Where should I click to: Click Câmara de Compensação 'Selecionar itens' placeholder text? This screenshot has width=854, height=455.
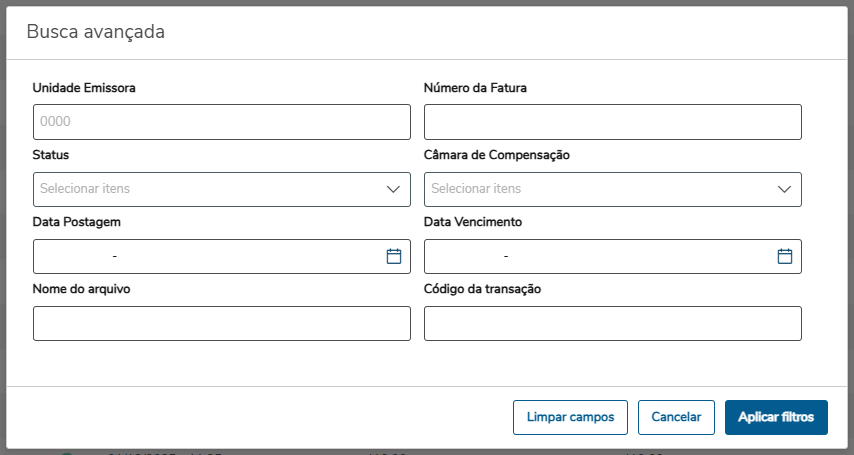pyautogui.click(x=476, y=189)
